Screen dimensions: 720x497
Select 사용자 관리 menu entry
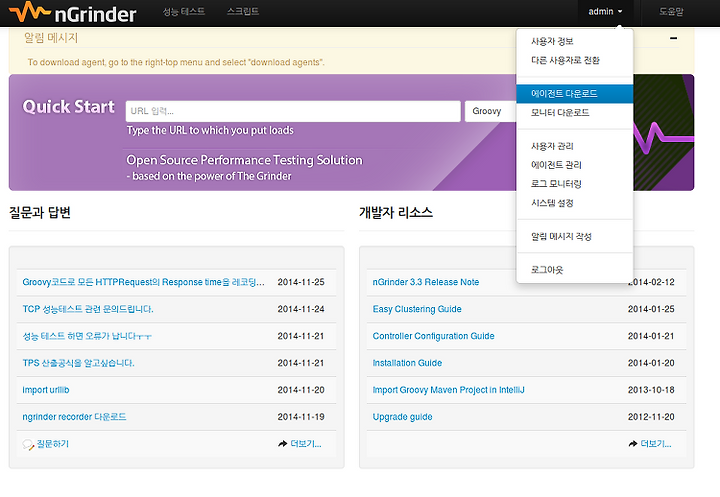(x=574, y=146)
